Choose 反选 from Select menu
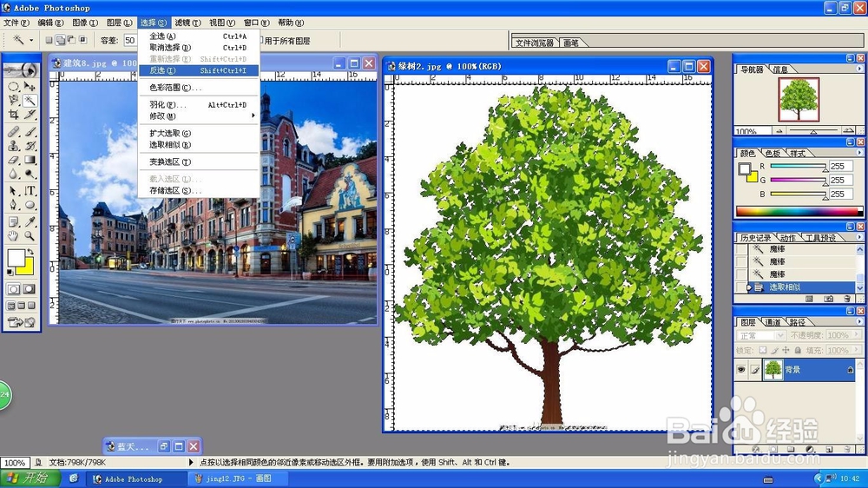868x488 pixels. tap(198, 70)
